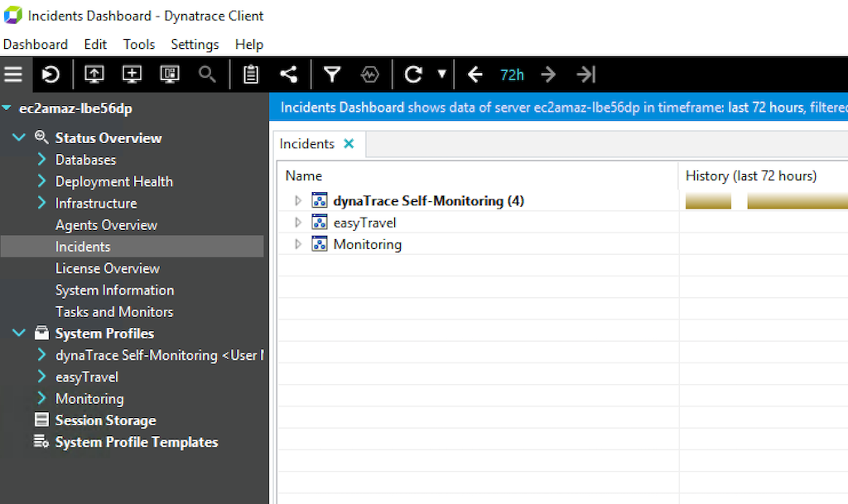Go back one timeframe with left arrow
Screen dimensions: 848x504
coord(475,74)
